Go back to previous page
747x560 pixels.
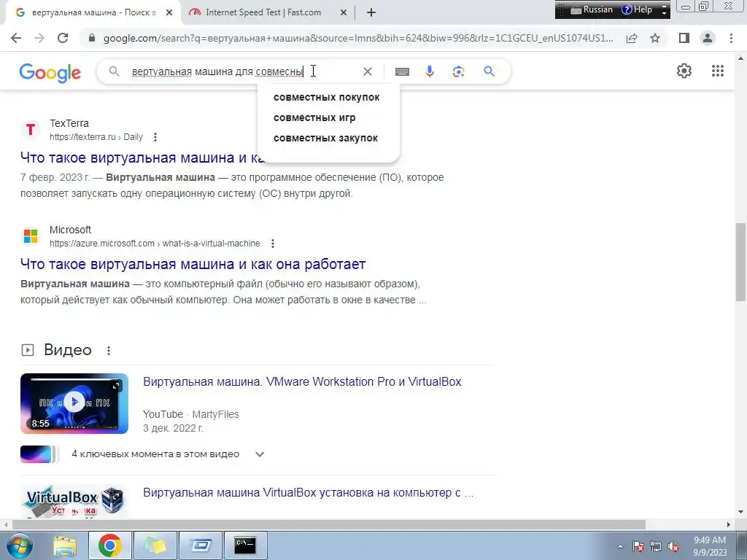tap(16, 38)
